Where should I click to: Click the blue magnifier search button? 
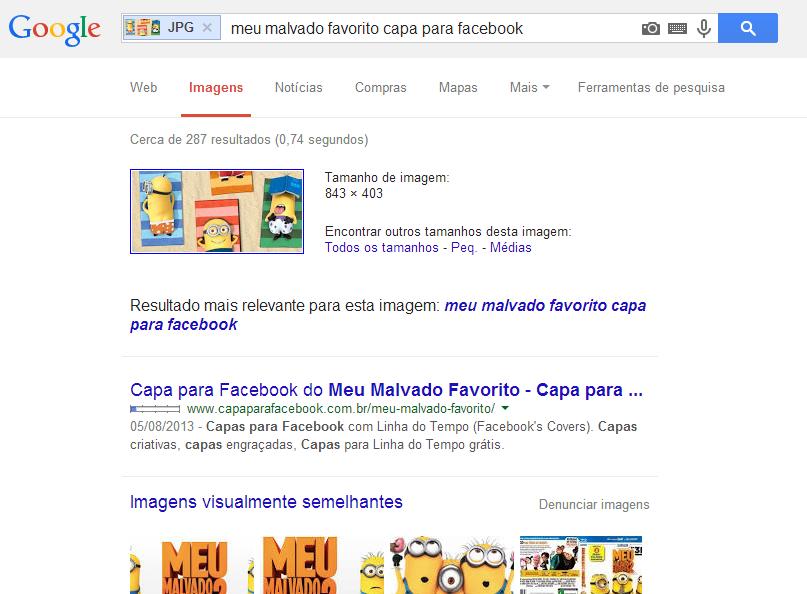(748, 28)
